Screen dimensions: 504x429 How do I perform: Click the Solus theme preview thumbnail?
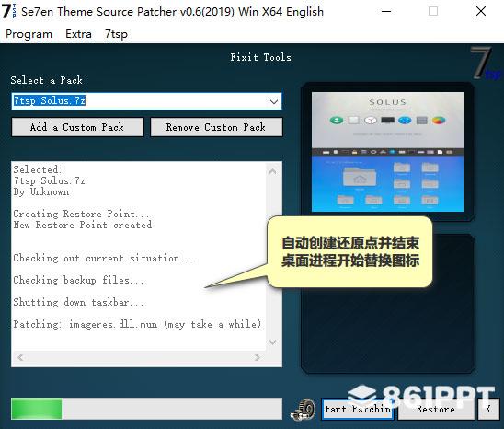pos(387,152)
